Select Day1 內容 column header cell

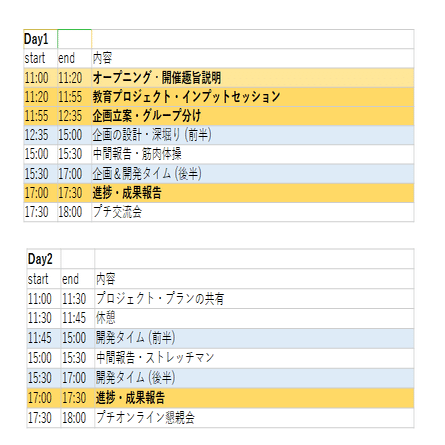coord(253,58)
